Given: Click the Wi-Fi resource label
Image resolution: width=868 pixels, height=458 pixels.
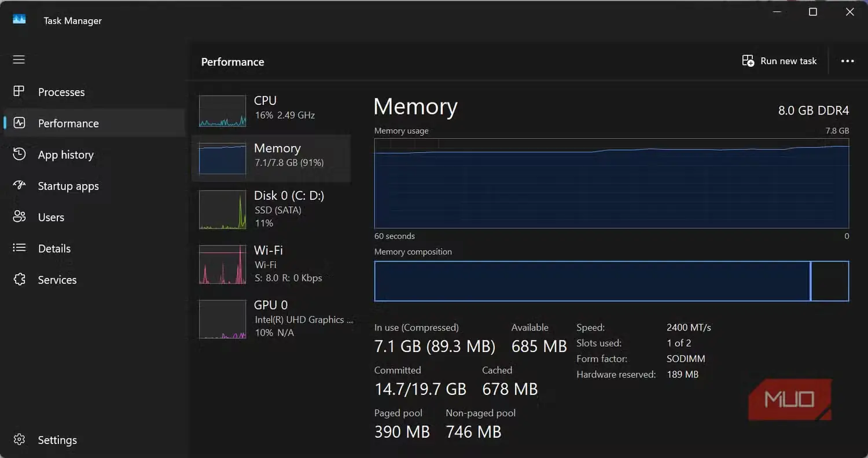Looking at the screenshot, I should click(x=269, y=250).
